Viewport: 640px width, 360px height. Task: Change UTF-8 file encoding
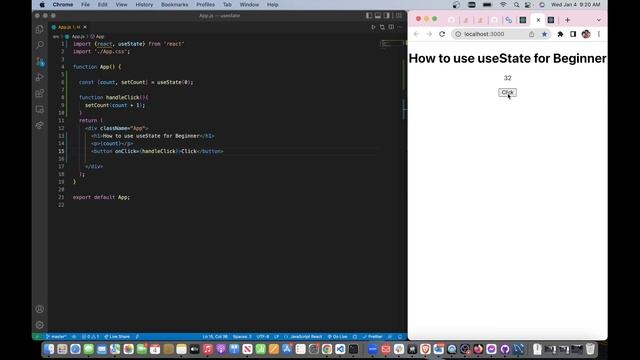pos(263,336)
